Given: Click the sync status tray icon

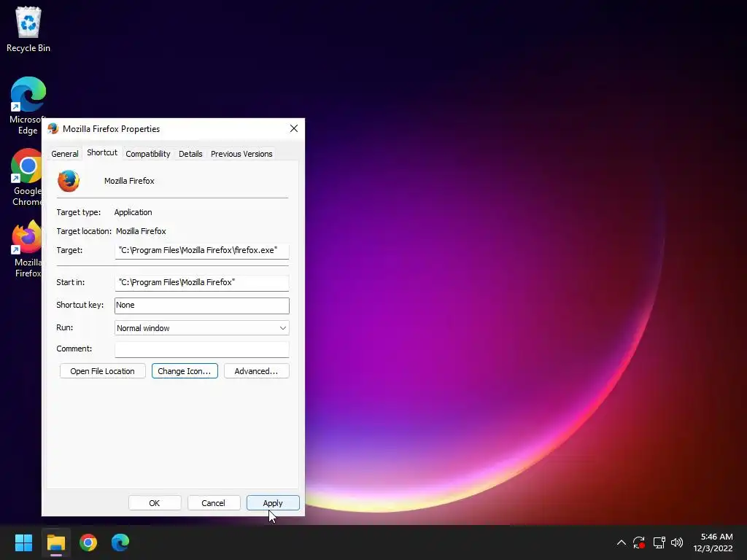Looking at the screenshot, I should point(639,542).
